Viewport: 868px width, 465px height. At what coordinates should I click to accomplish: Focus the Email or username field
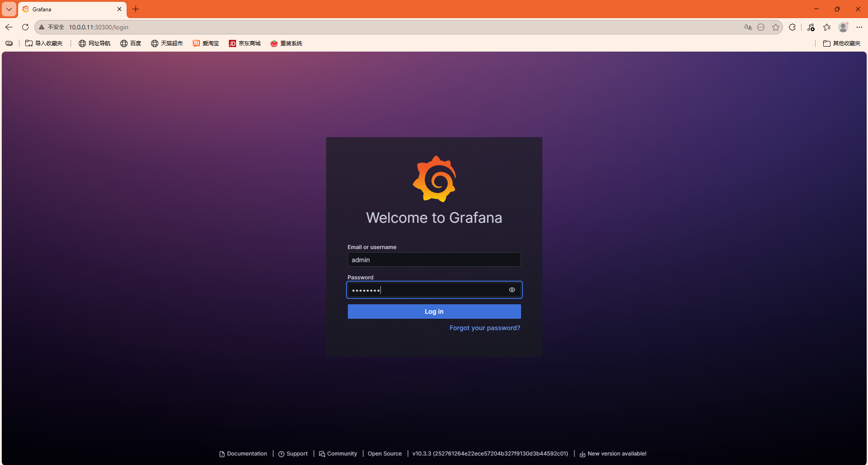coord(434,259)
